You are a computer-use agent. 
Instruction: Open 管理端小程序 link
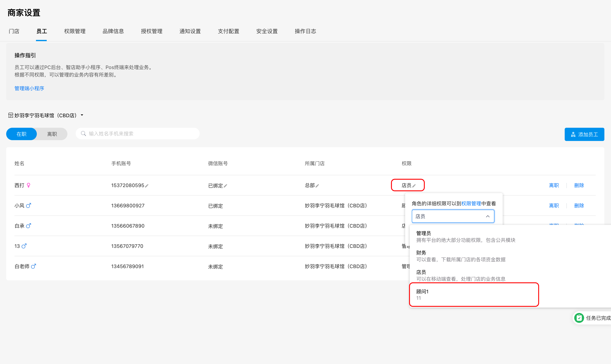pos(29,88)
